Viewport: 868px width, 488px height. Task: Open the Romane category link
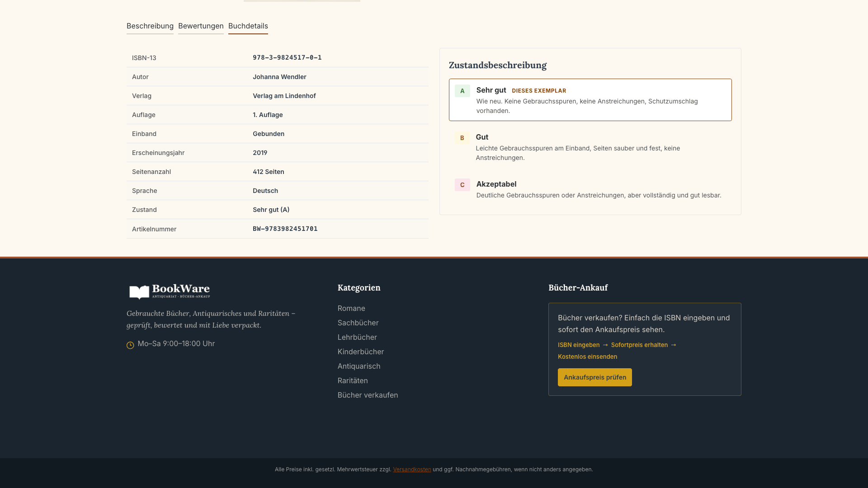click(351, 308)
